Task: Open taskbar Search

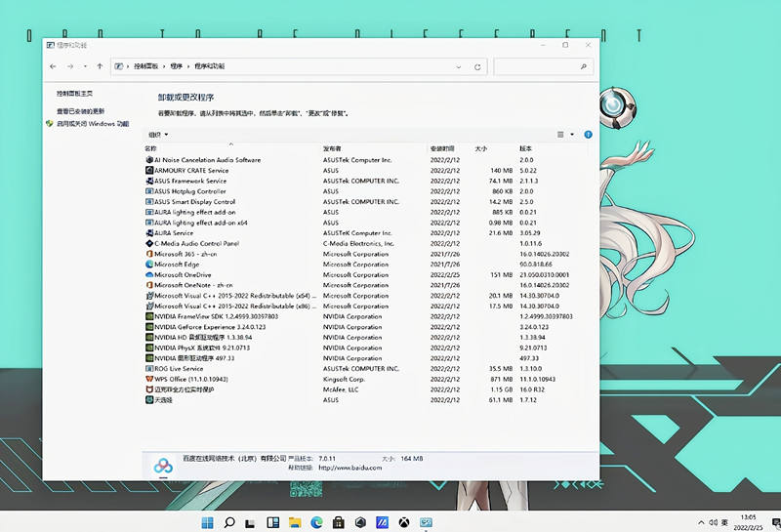Action: click(x=229, y=522)
